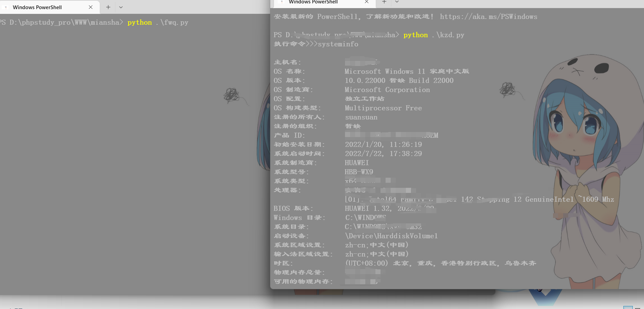Click system locale value 'zh-cn;中文(中国)'
This screenshot has width=644, height=309.
(x=377, y=245)
